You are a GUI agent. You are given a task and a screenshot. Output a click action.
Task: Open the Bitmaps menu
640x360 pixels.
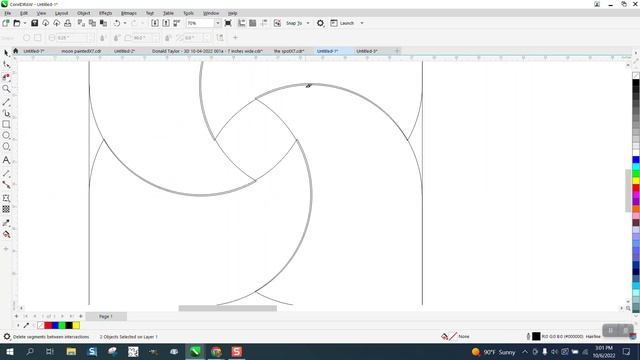[x=129, y=13]
